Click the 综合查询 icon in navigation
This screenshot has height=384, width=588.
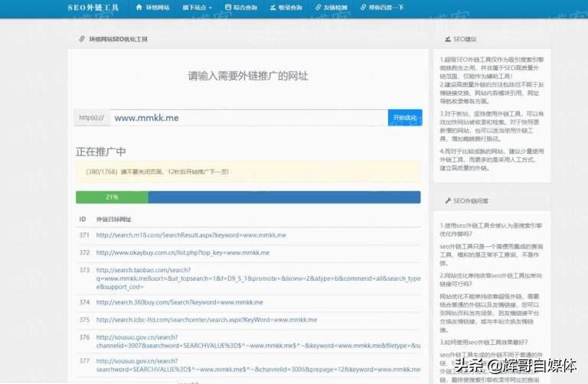228,7
